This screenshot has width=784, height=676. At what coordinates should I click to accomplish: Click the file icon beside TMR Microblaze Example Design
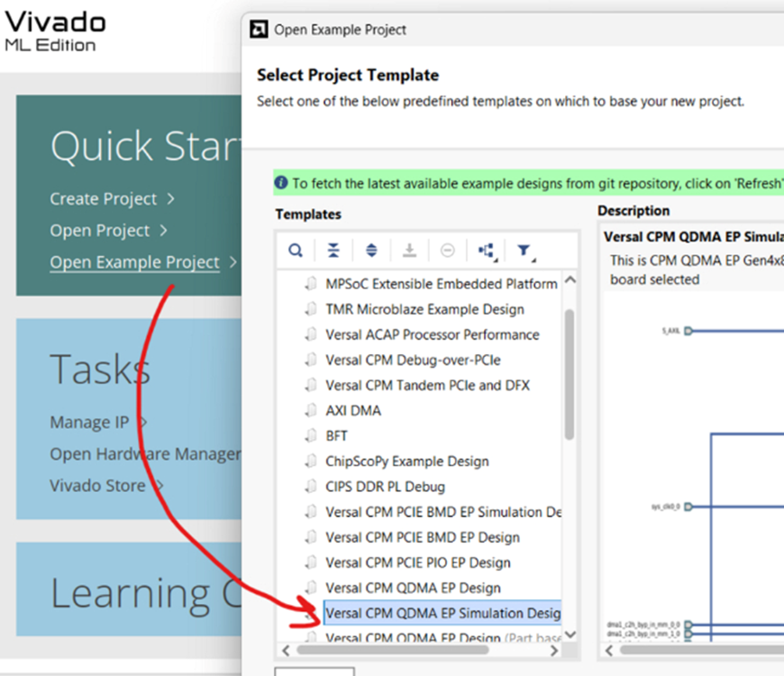(311, 308)
